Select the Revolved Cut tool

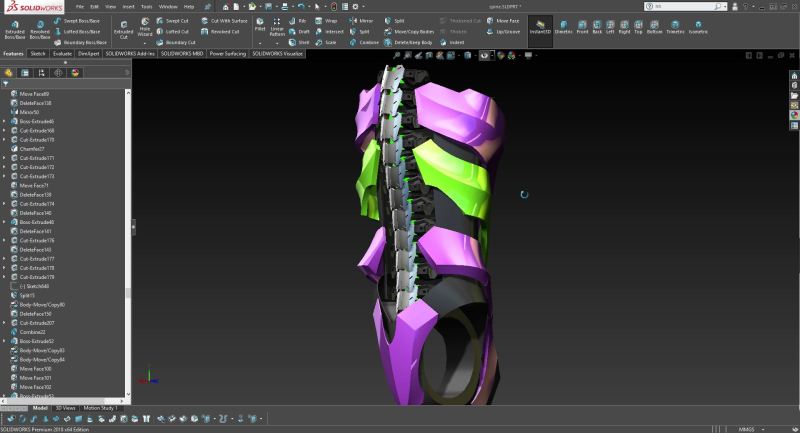tap(220, 32)
